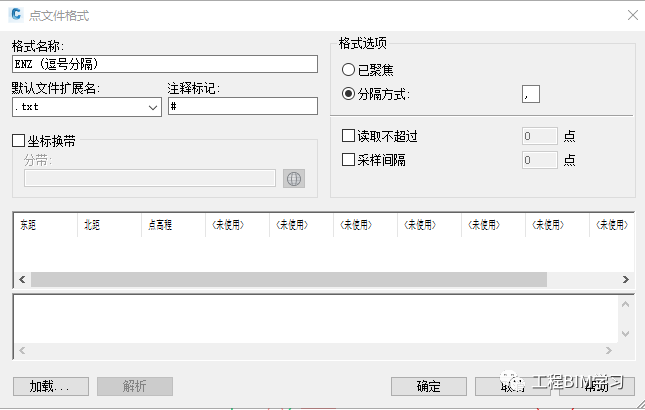Click the column list left scroll arrow
This screenshot has width=645, height=410.
pyautogui.click(x=22, y=280)
